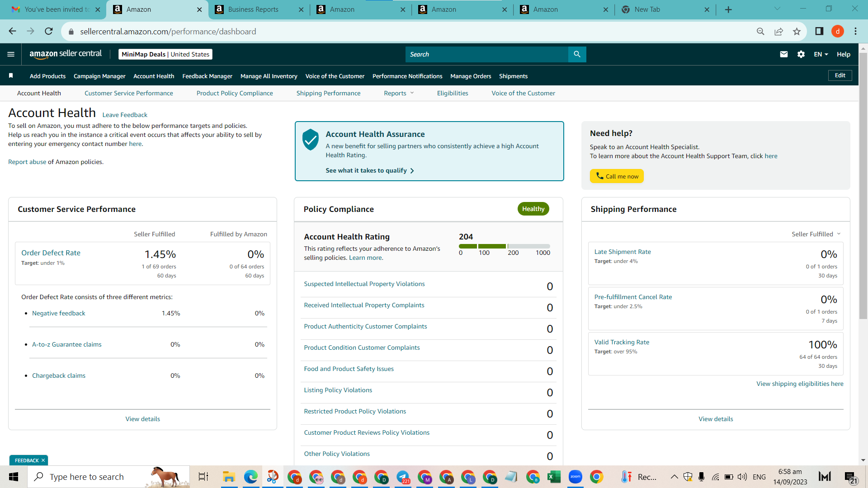The image size is (868, 488).
Task: Bookmark this page with the star icon
Action: pos(797,31)
